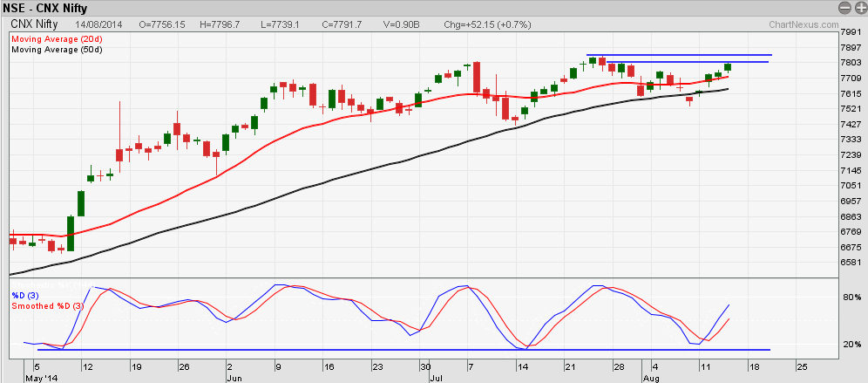The image size is (868, 383).
Task: Click the time-axis date label 26
Action: [x=185, y=367]
